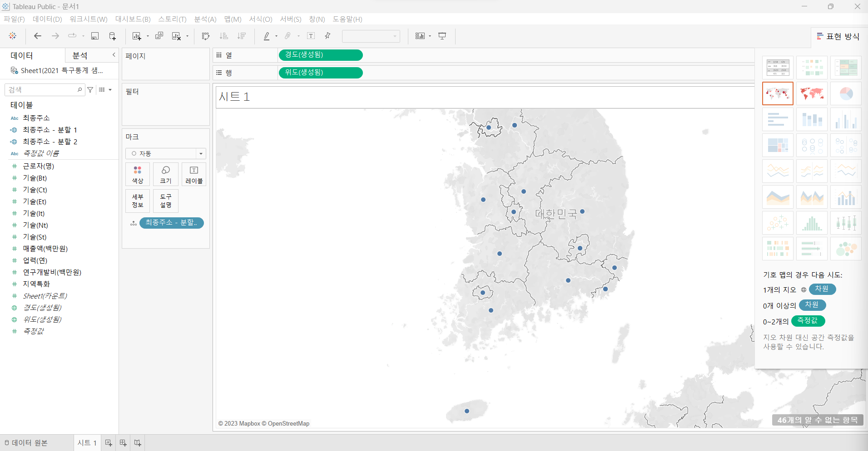Select the 연구개발비(백만원) field

coord(52,272)
